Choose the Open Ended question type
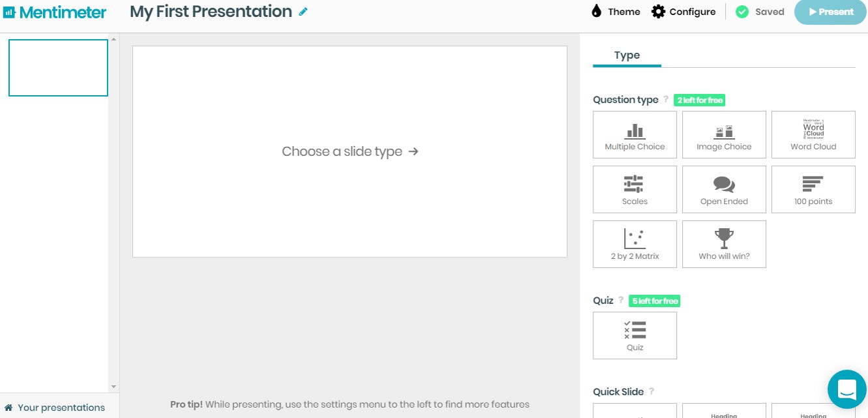This screenshot has width=868, height=418. click(724, 190)
